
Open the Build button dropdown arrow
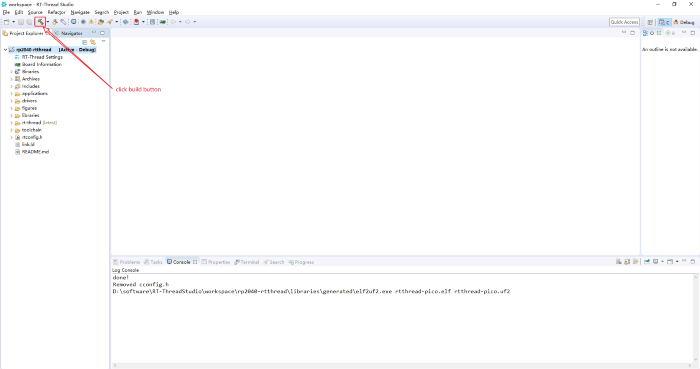pyautogui.click(x=48, y=22)
